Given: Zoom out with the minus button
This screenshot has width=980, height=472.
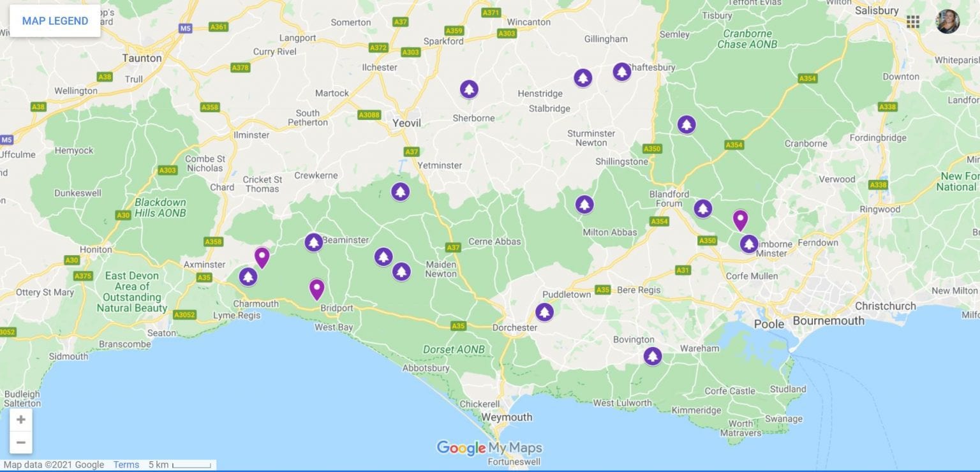Looking at the screenshot, I should click(x=21, y=442).
